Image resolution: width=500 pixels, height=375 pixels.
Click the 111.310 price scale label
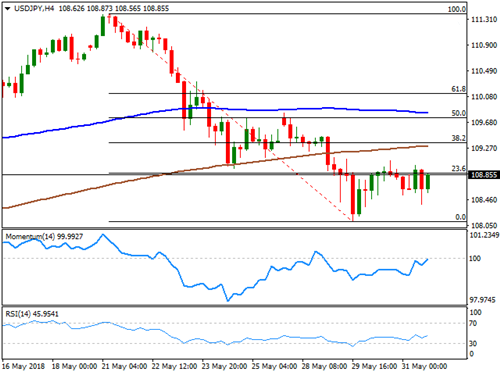pyautogui.click(x=484, y=20)
